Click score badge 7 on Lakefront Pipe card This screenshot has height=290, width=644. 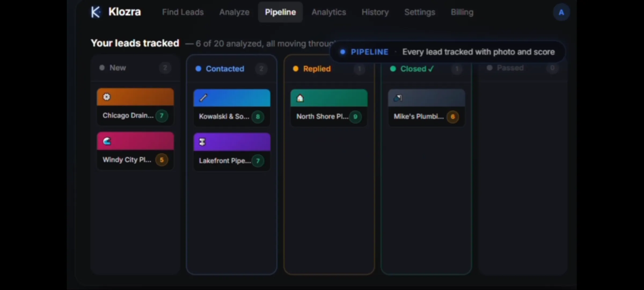(x=258, y=161)
